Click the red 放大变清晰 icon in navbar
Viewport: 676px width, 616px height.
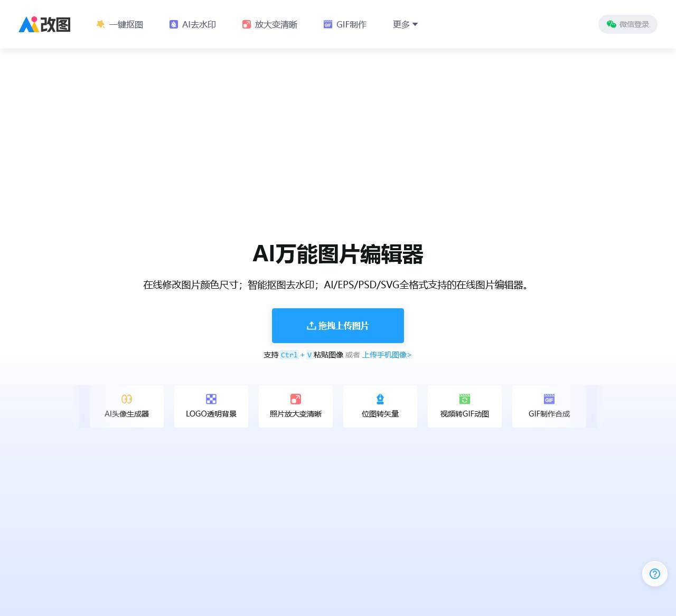click(246, 24)
